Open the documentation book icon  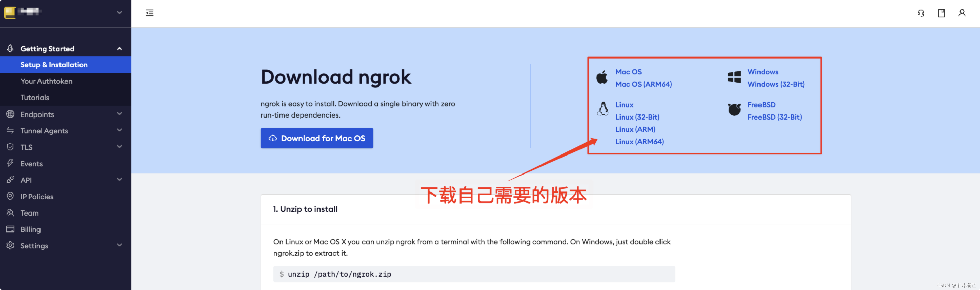click(941, 13)
